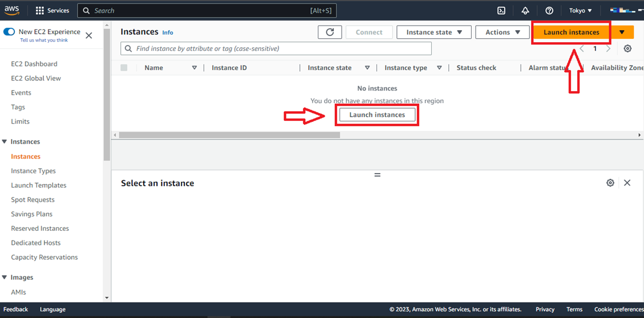Open EC2 Dashboard in the sidebar
This screenshot has height=318, width=644.
coord(34,64)
